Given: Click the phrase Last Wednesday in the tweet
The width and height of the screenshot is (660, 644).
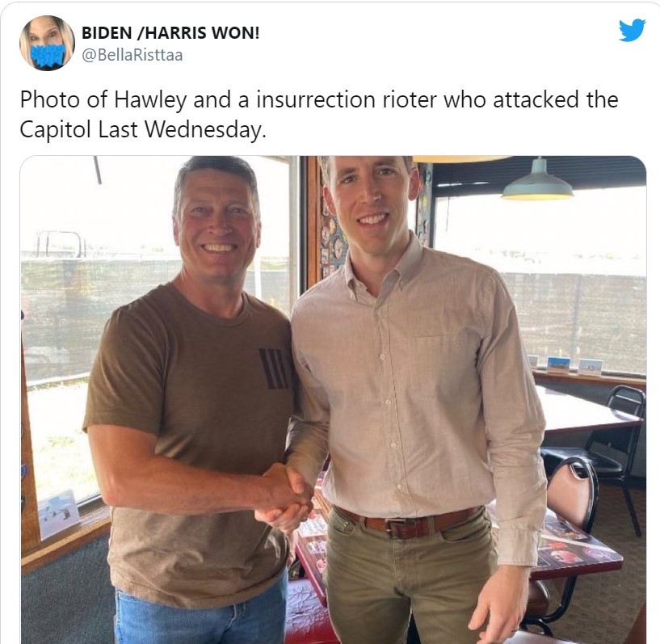Looking at the screenshot, I should click(182, 129).
